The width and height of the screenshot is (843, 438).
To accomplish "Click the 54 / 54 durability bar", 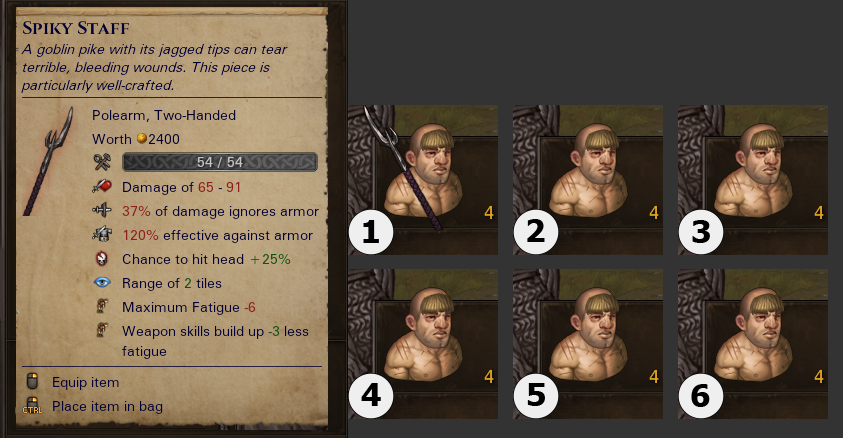I will (220, 162).
